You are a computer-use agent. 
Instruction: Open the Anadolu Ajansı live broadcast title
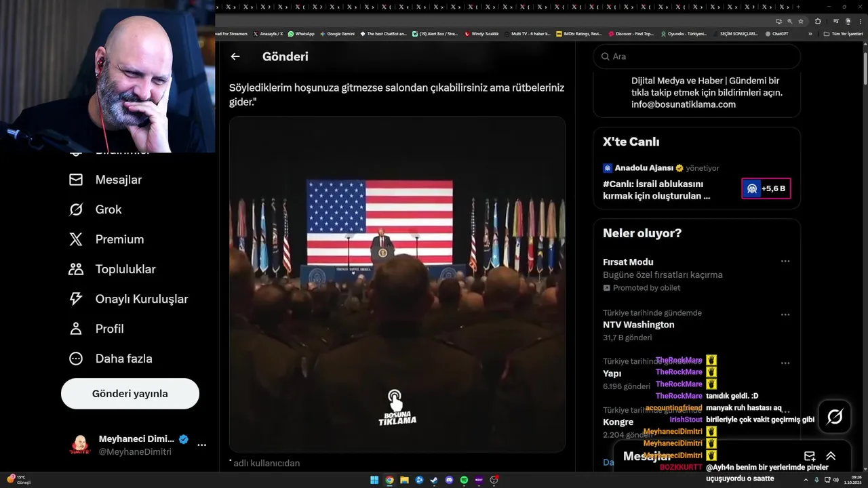click(656, 190)
